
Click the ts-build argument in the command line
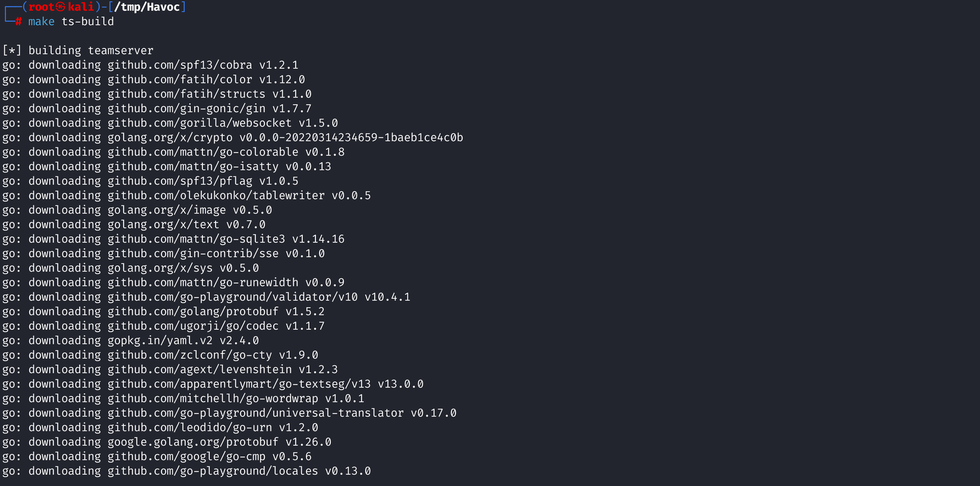[x=87, y=21]
